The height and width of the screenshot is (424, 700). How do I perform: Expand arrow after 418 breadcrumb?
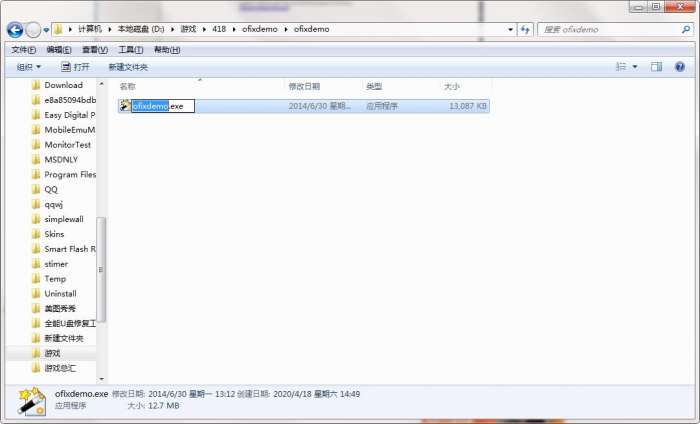234,29
